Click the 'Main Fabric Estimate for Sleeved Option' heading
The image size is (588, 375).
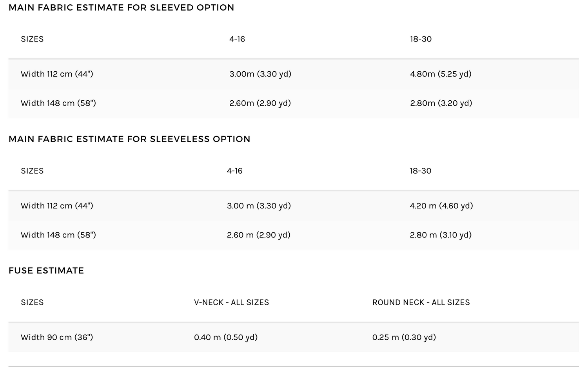point(121,8)
